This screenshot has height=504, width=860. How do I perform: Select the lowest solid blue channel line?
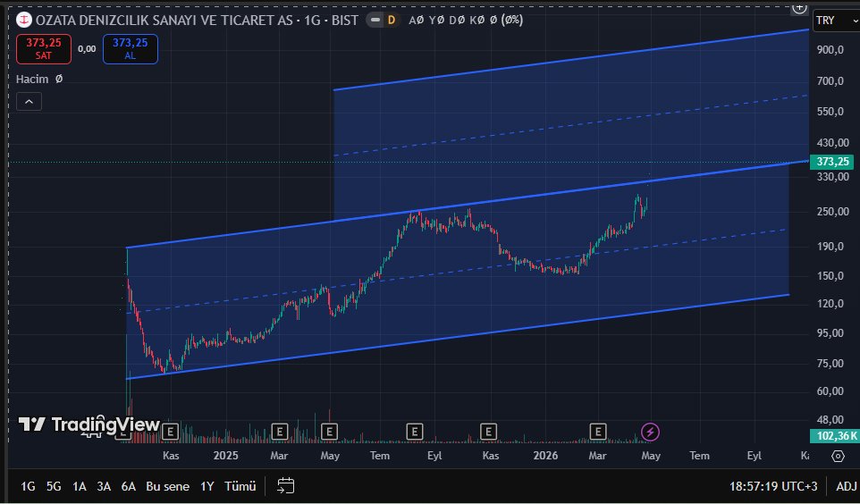(x=458, y=337)
